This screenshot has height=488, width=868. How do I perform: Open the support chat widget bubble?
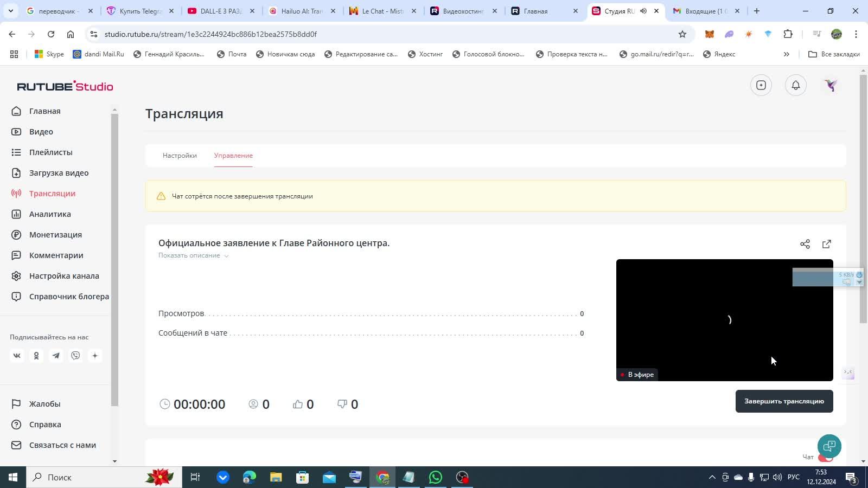pyautogui.click(x=829, y=446)
